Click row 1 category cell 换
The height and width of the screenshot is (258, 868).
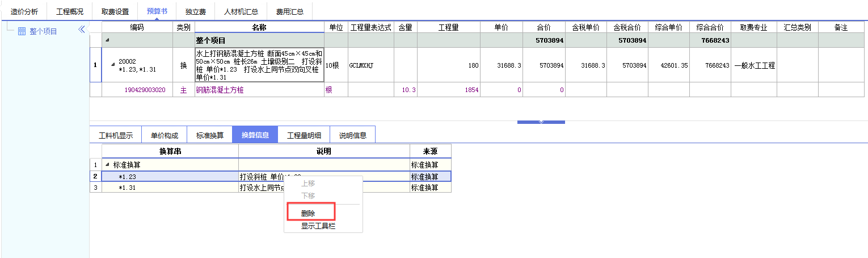(183, 65)
